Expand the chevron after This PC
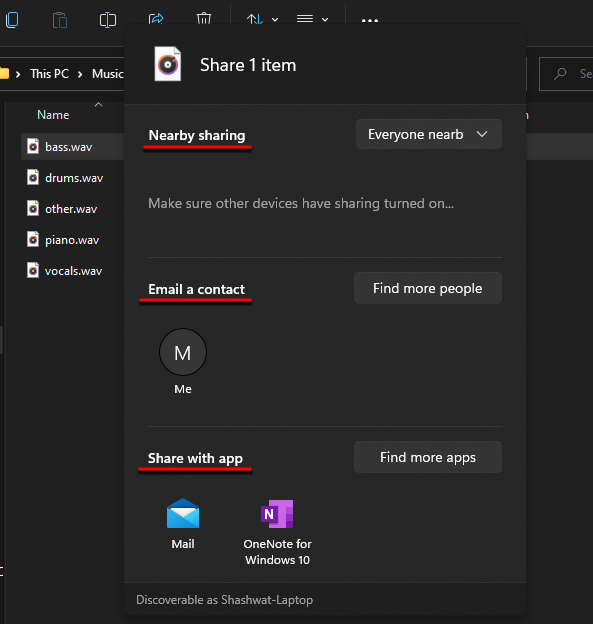Screen dimensions: 593x624 point(80,74)
